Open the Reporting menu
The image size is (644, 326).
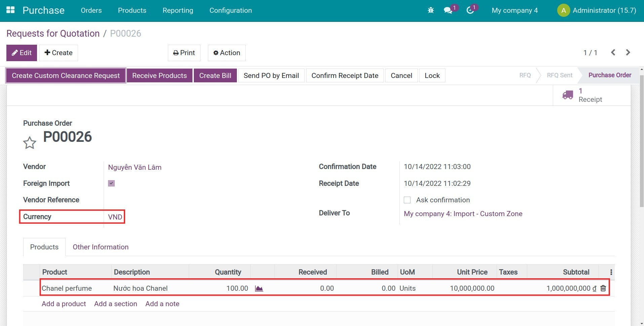(x=178, y=10)
